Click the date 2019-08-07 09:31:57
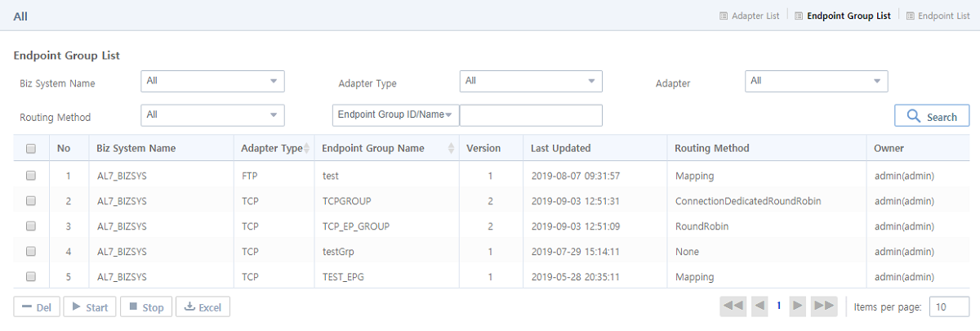Viewport: 980px width, 331px height. tap(576, 176)
